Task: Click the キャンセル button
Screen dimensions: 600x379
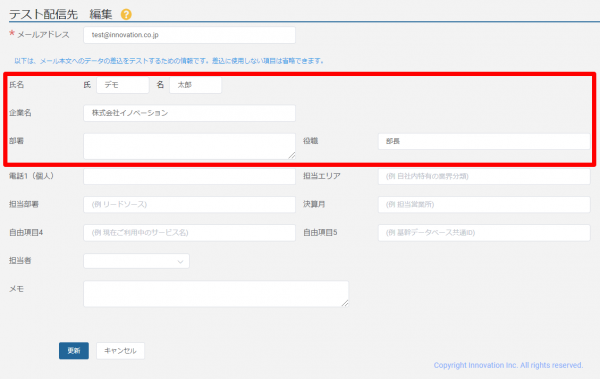Action: coord(121,351)
